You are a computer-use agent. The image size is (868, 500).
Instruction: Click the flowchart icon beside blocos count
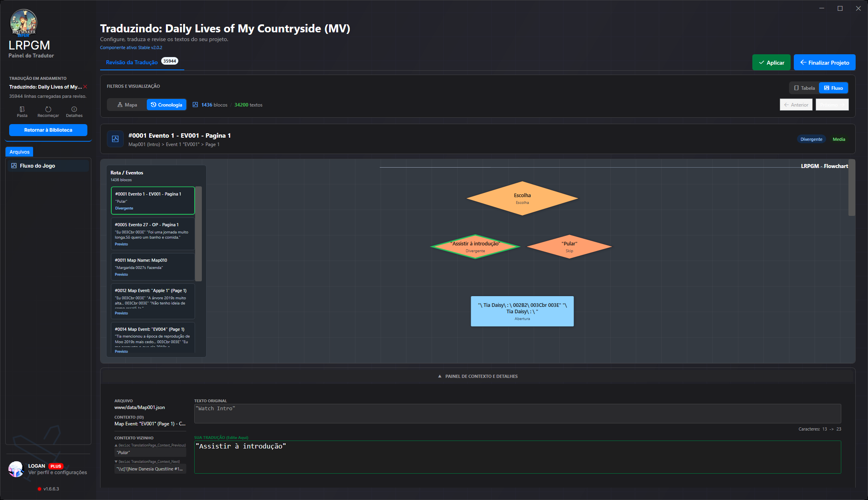tap(195, 105)
